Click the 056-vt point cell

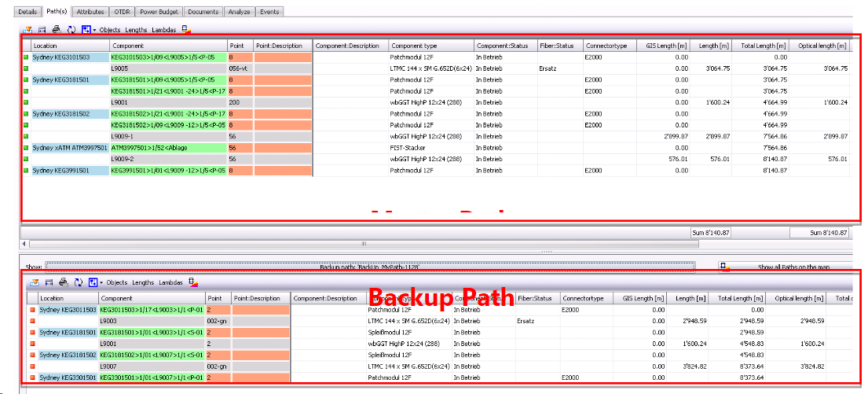[240, 68]
